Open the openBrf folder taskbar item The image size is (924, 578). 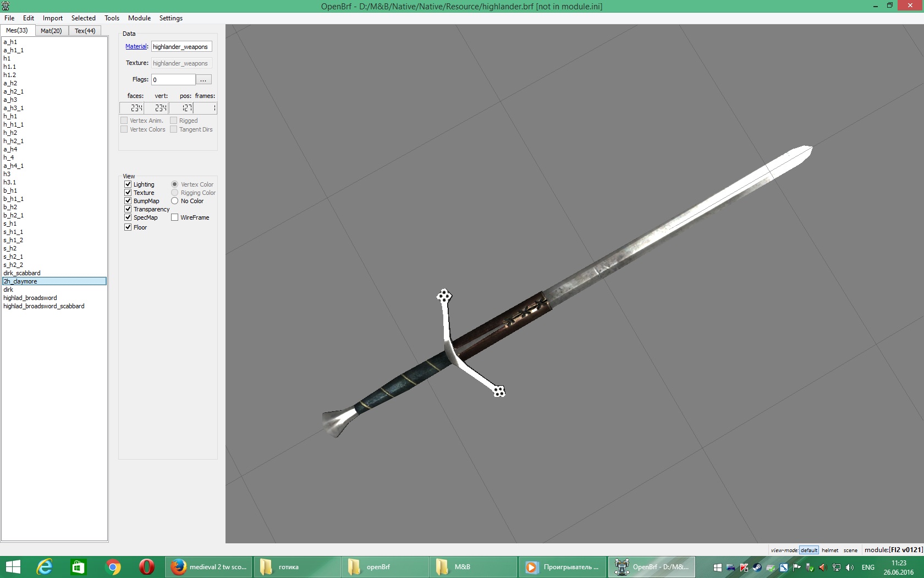(385, 567)
